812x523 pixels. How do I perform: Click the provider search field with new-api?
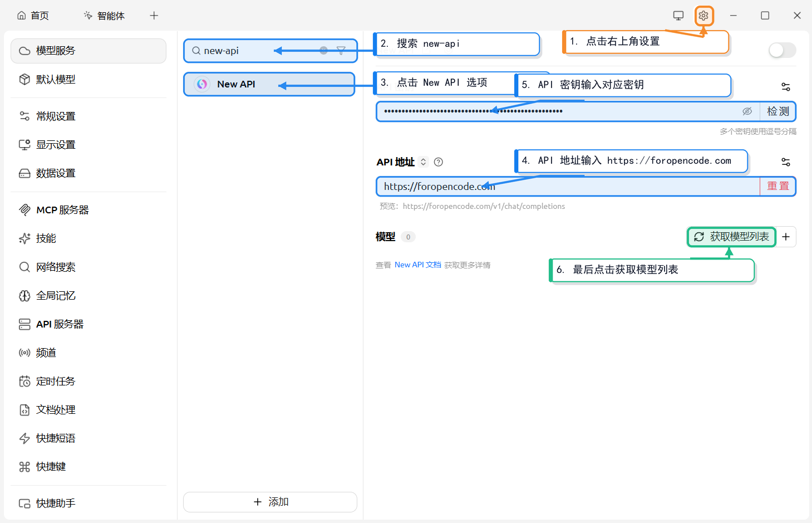click(270, 51)
